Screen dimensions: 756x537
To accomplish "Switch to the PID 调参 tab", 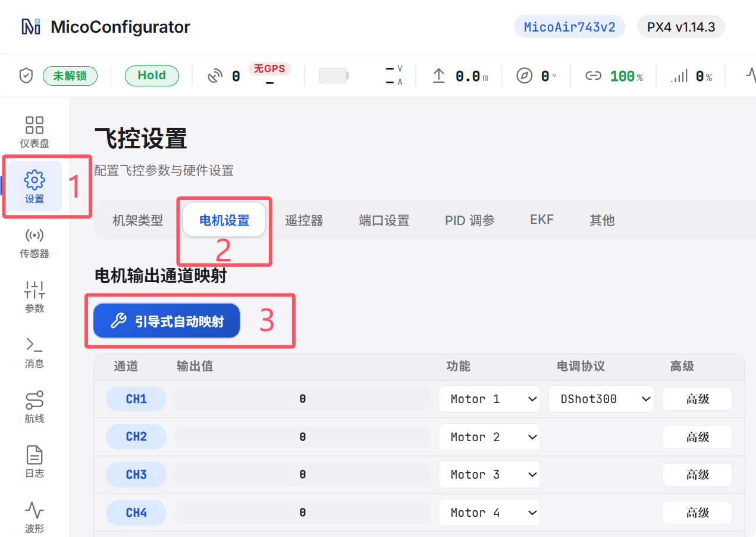I will click(470, 220).
